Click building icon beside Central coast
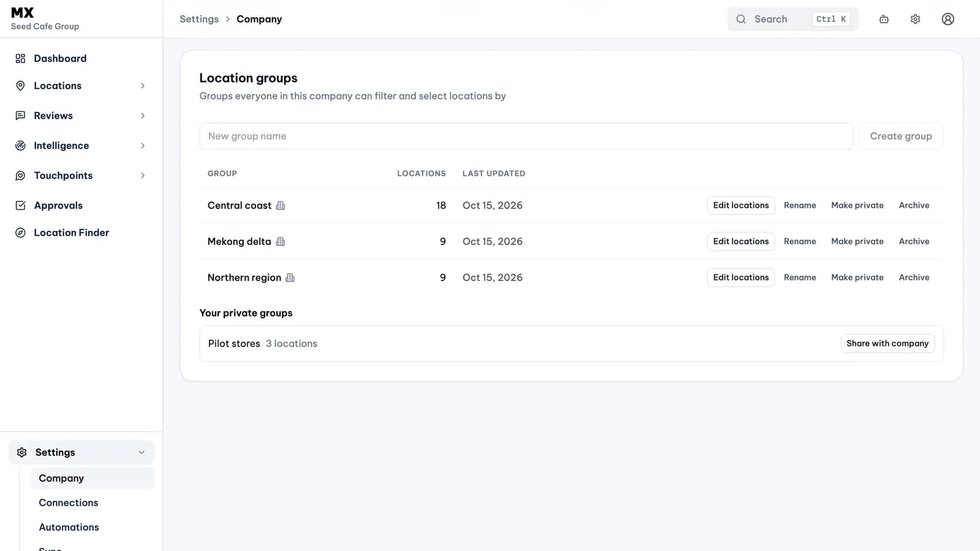Viewport: 980px width, 551px height. point(281,206)
